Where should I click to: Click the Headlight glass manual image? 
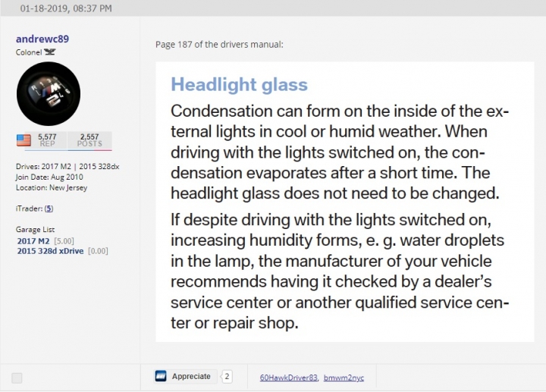point(345,202)
